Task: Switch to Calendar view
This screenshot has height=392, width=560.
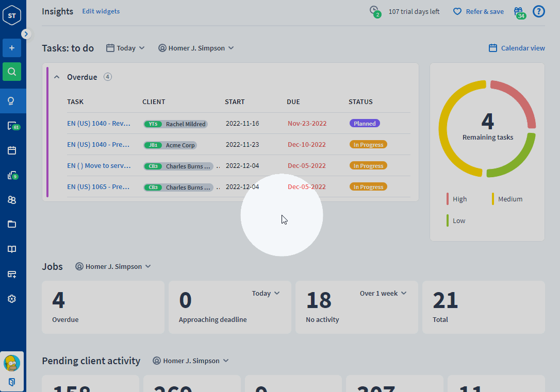Action: (x=517, y=48)
